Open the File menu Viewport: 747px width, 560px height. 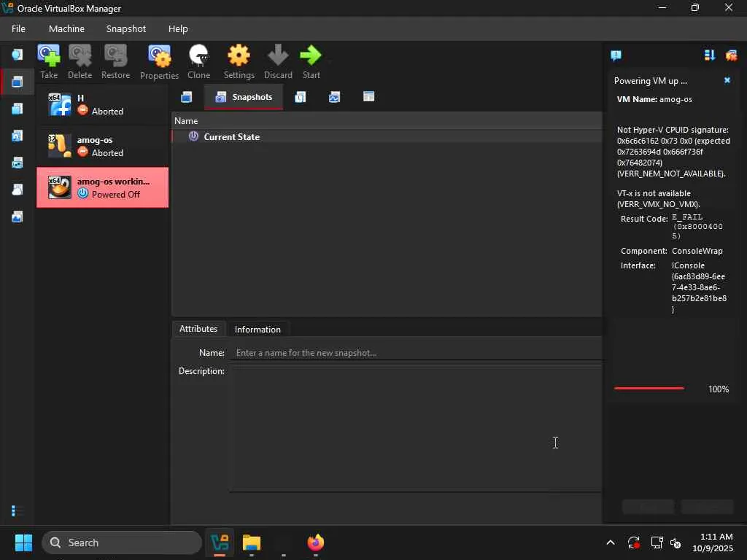(18, 28)
